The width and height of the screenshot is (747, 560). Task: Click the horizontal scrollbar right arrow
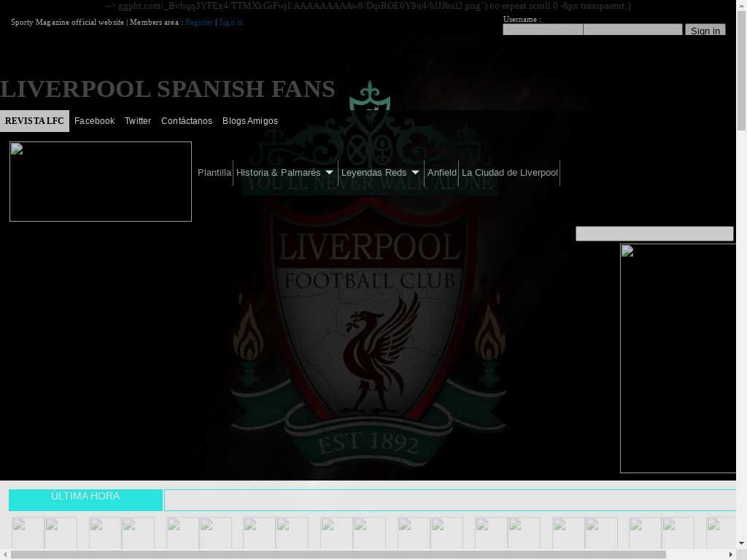coord(731,554)
